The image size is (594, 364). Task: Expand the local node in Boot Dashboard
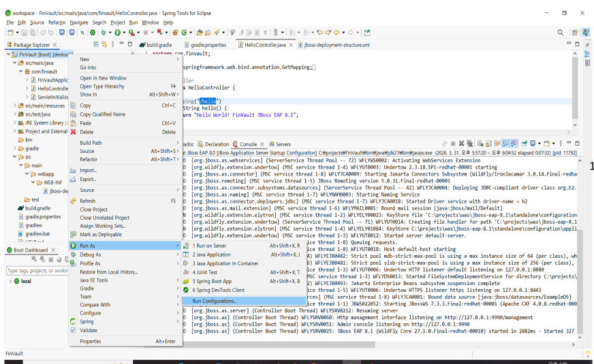click(10, 281)
